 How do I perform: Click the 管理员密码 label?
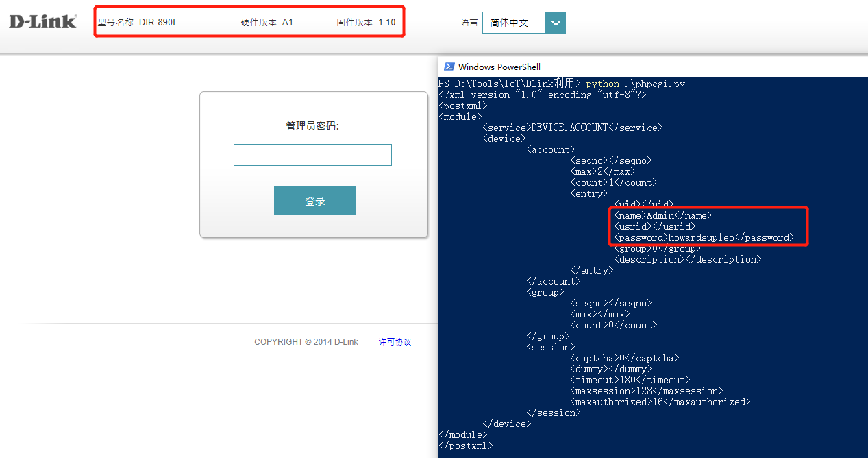[x=312, y=126]
